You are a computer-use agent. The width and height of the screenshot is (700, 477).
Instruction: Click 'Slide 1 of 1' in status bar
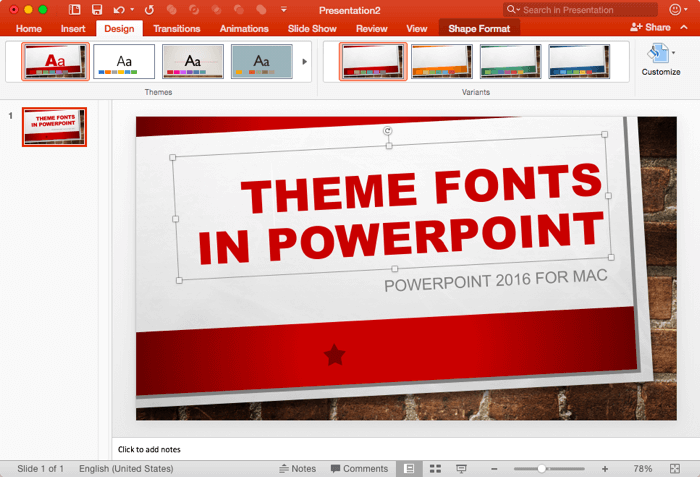pos(40,469)
